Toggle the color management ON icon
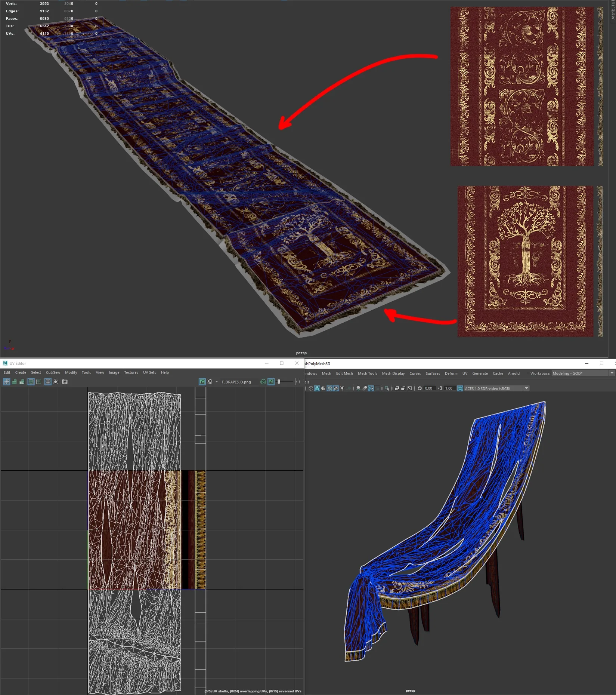This screenshot has width=616, height=695. click(460, 388)
